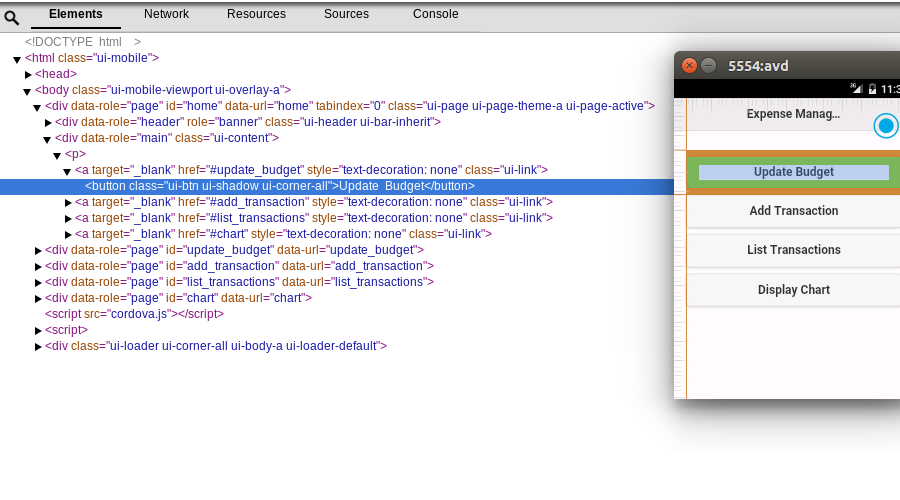The image size is (900, 500).
Task: Open the Sources tab
Action: 346,14
